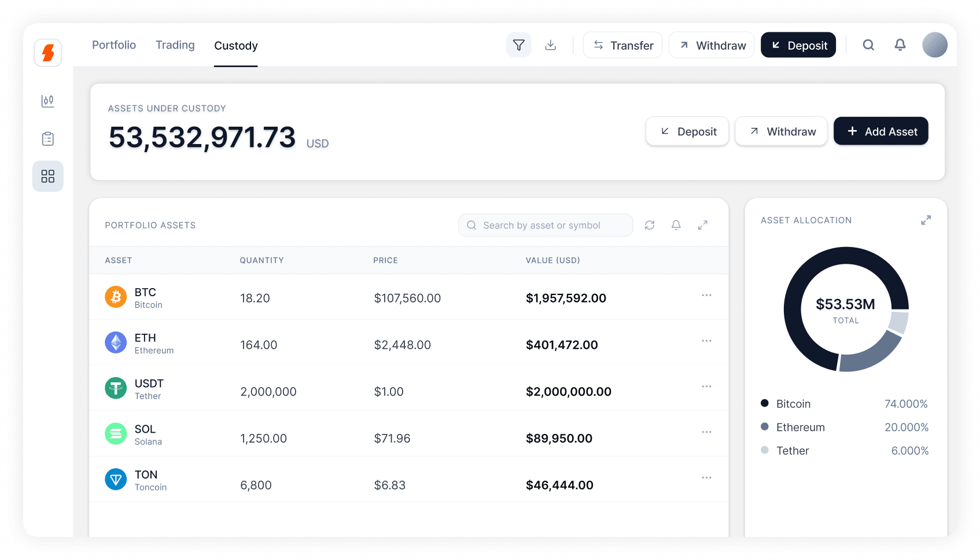The height and width of the screenshot is (560, 980).
Task: Expand the Asset Allocation panel
Action: coord(926,220)
